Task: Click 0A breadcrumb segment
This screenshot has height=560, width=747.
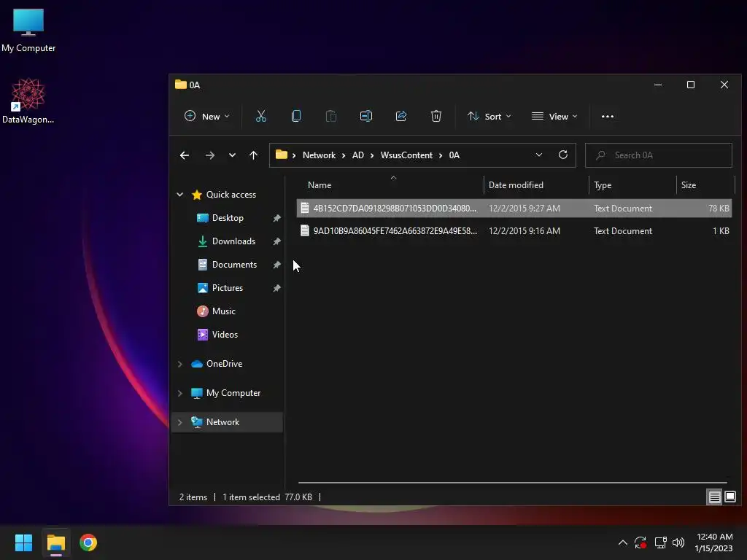Action: [x=454, y=155]
